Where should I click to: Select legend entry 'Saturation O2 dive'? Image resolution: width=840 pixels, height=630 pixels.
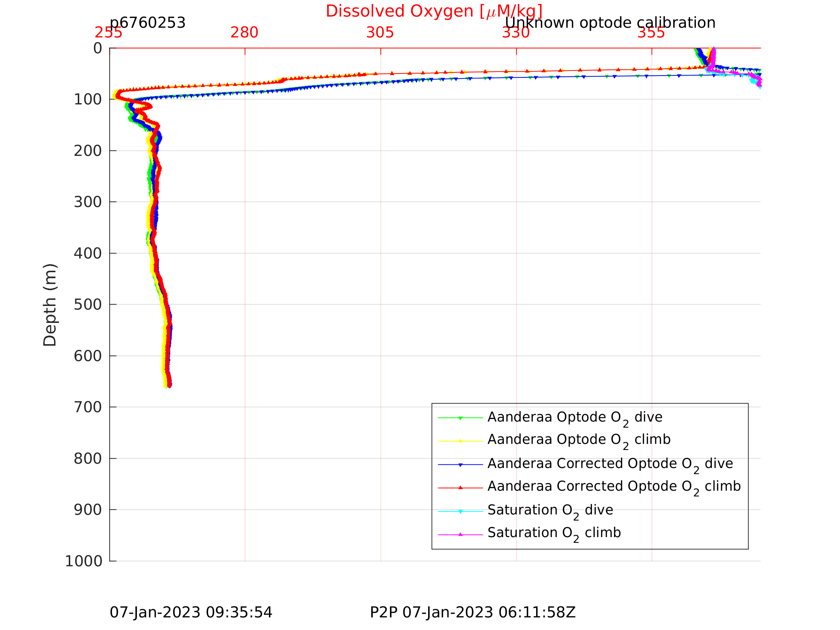(550, 511)
